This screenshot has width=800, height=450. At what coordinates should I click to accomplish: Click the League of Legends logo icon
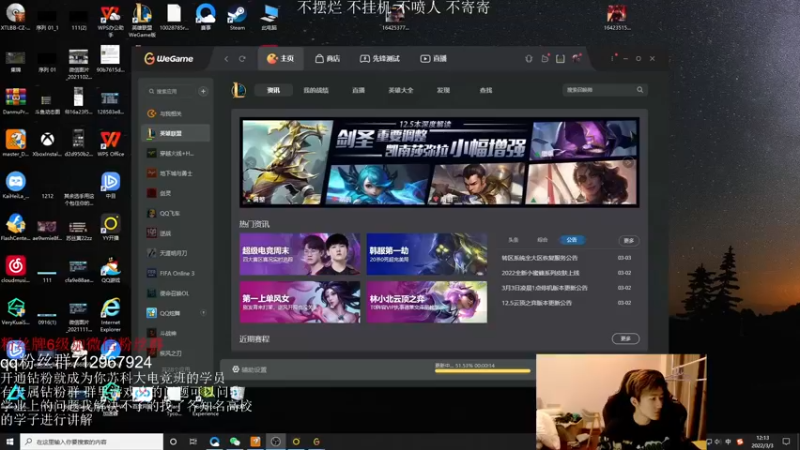click(x=238, y=90)
